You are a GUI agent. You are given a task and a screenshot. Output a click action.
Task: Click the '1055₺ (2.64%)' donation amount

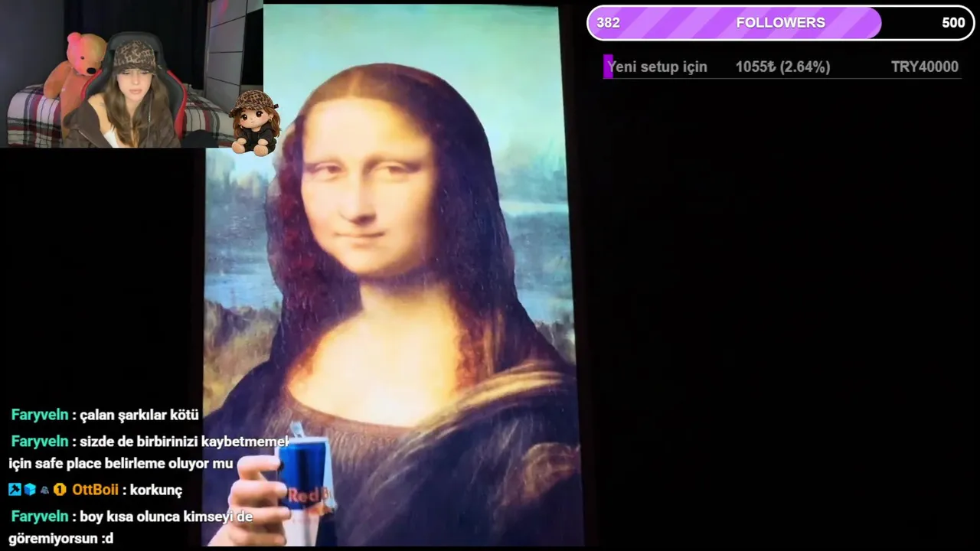[x=782, y=67]
